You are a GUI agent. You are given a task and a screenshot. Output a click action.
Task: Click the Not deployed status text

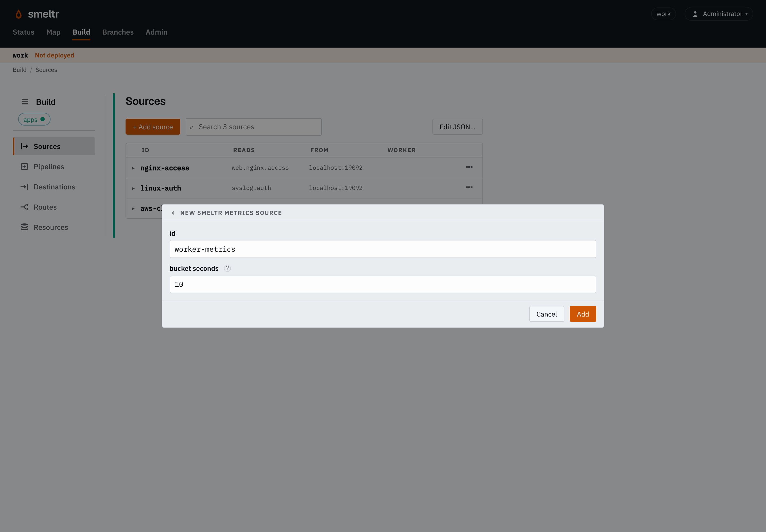click(x=55, y=55)
